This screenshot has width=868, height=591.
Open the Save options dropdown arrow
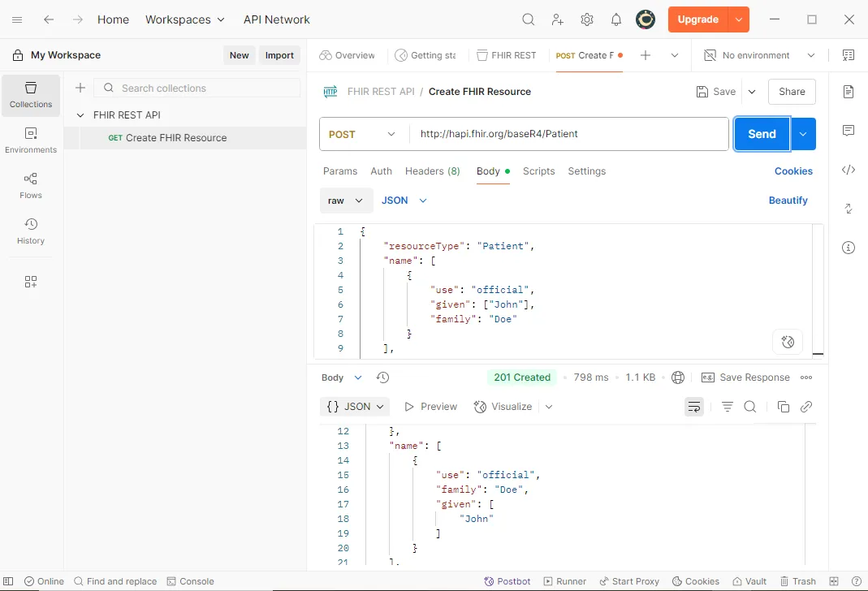(752, 92)
